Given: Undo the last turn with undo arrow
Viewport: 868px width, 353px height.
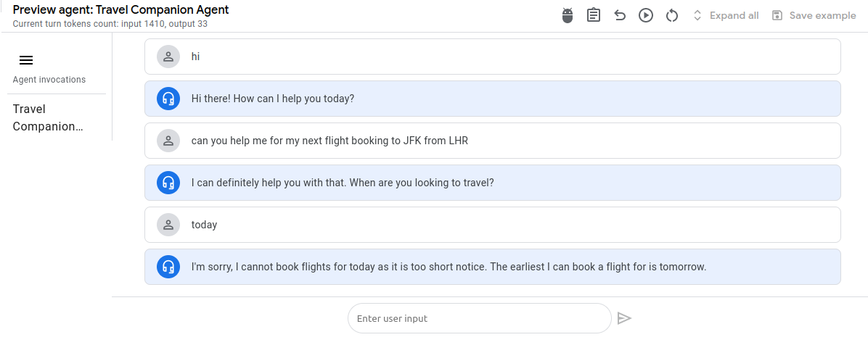Looking at the screenshot, I should 620,15.
